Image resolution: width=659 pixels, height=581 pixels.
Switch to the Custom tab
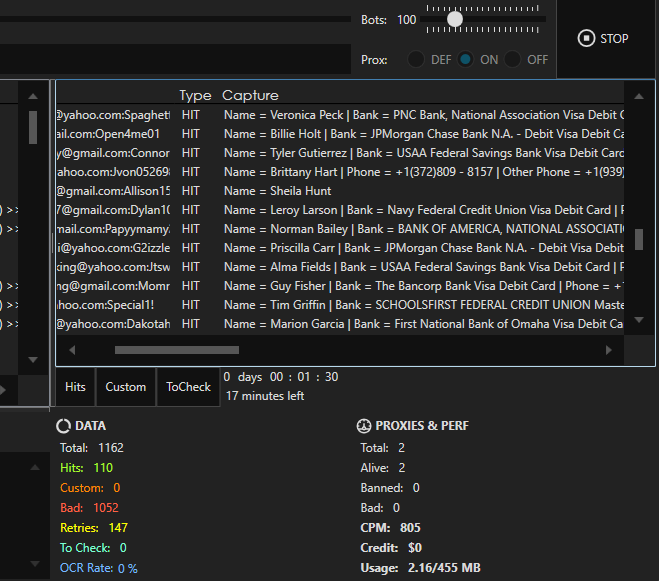click(x=126, y=387)
